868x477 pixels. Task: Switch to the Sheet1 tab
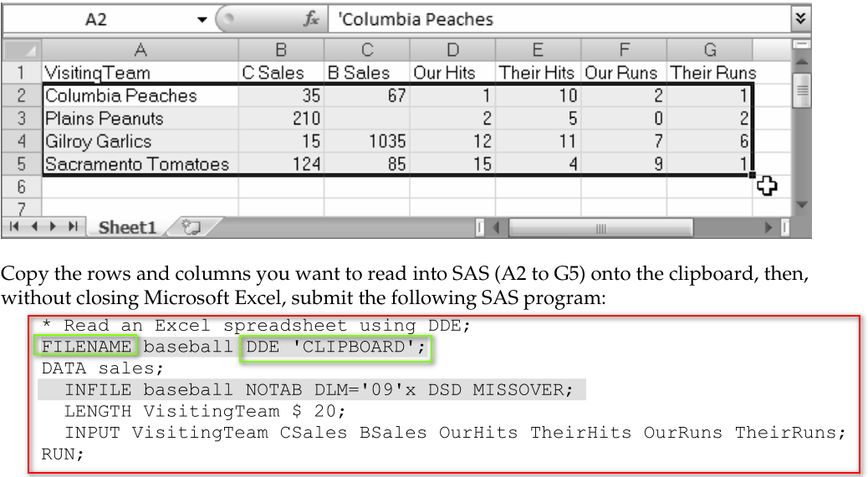click(127, 227)
